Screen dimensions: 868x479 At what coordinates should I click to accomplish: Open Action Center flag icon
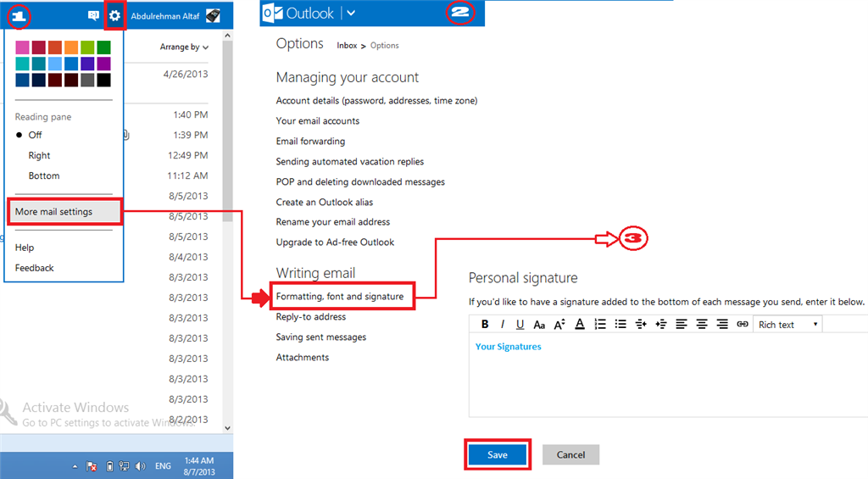click(92, 467)
